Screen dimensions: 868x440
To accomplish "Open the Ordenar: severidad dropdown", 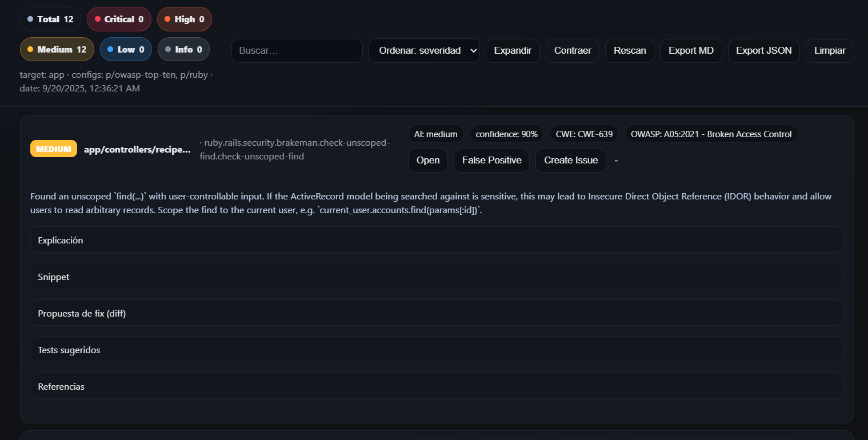I will point(424,51).
